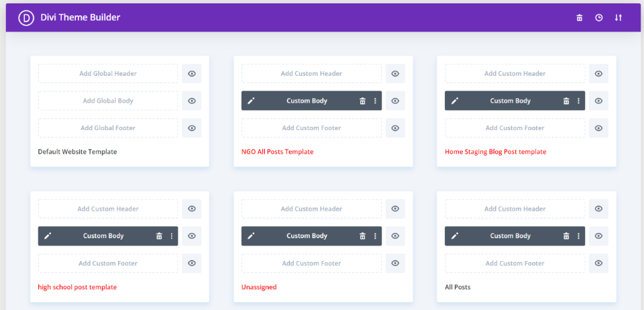Edit Custom Body of the All Posts template
The width and height of the screenshot is (644, 310).
(x=454, y=236)
